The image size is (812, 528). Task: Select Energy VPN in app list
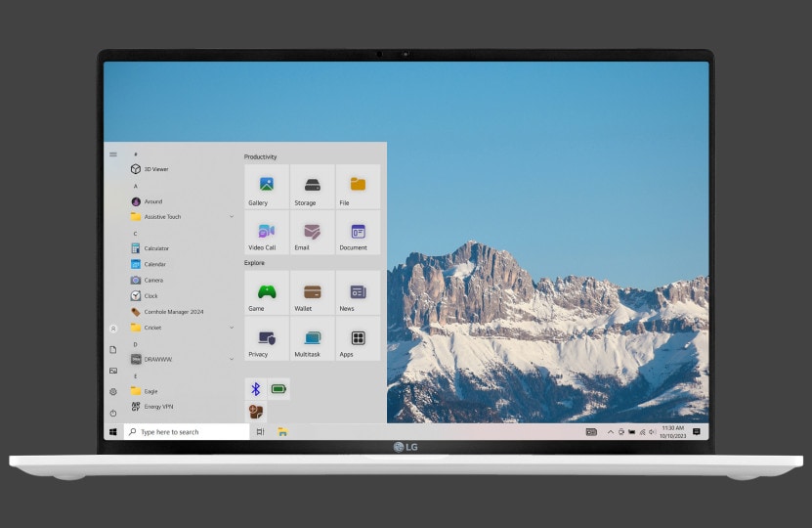158,407
